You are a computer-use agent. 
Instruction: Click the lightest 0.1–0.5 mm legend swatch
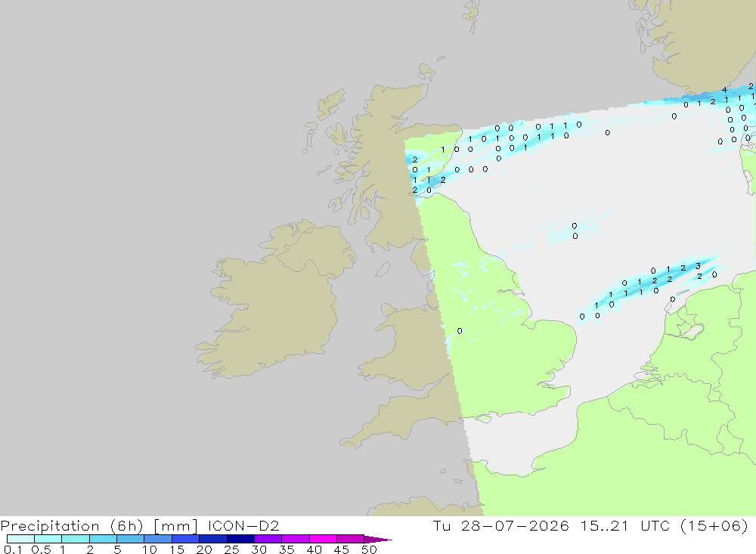[20, 539]
